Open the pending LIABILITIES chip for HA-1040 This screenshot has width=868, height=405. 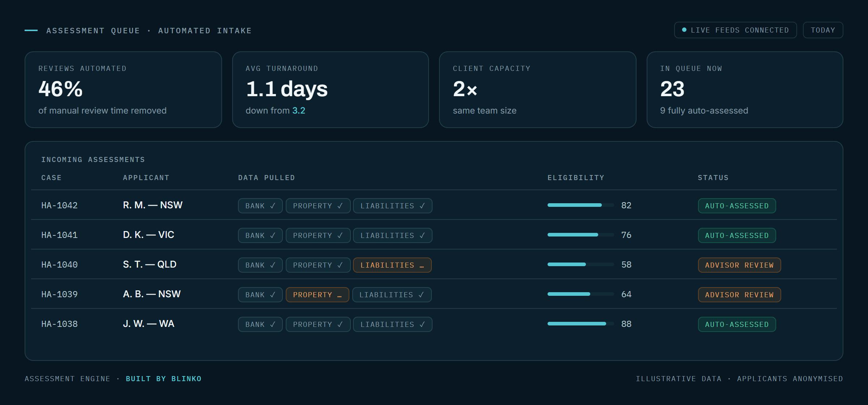[392, 265]
